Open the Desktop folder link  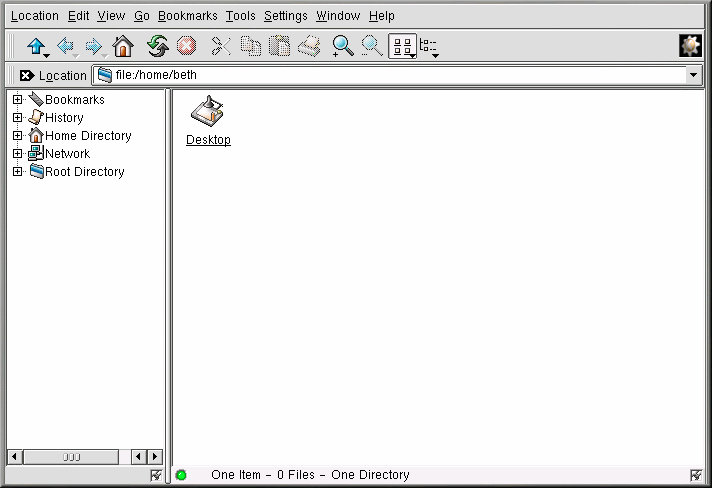pos(208,140)
